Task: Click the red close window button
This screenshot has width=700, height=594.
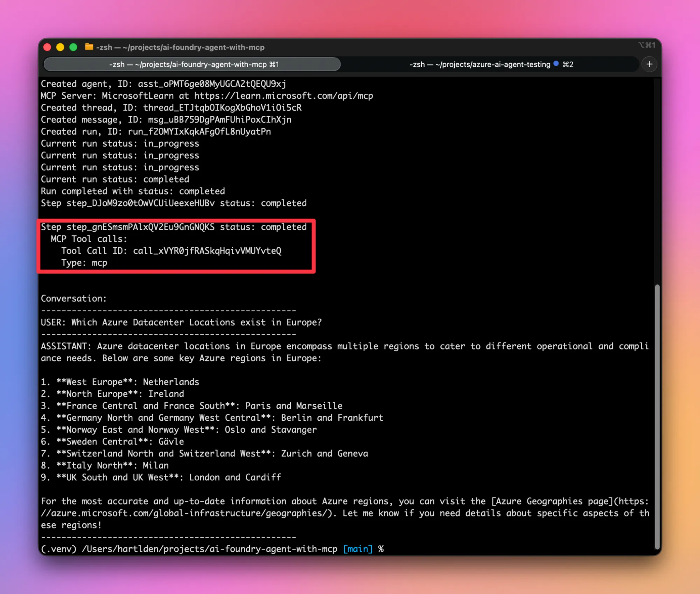Action: [47, 47]
